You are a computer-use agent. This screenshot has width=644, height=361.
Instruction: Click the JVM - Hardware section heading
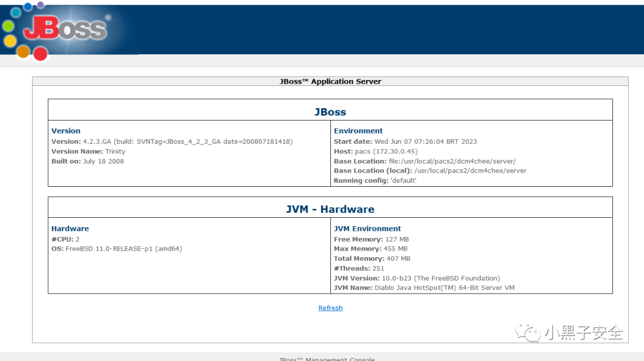(x=330, y=209)
